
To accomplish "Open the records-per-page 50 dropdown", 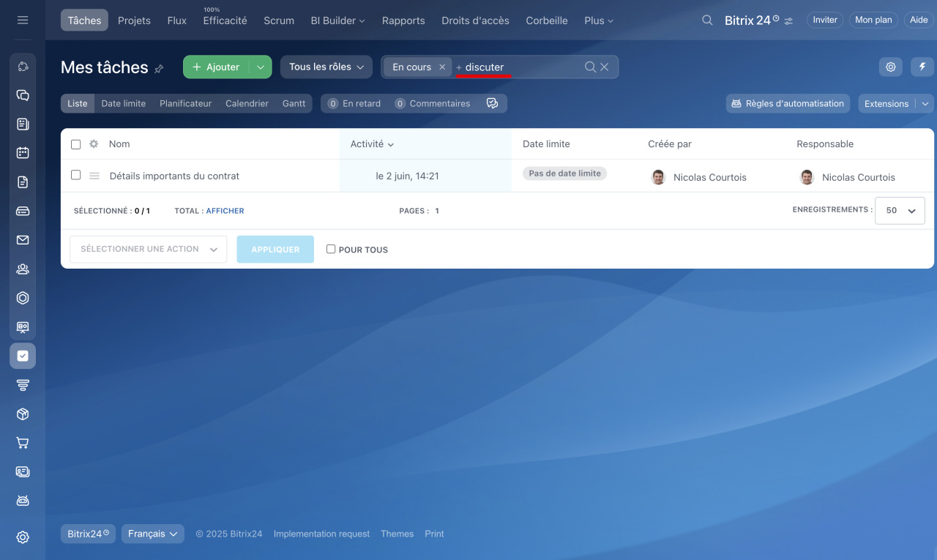I will [900, 210].
